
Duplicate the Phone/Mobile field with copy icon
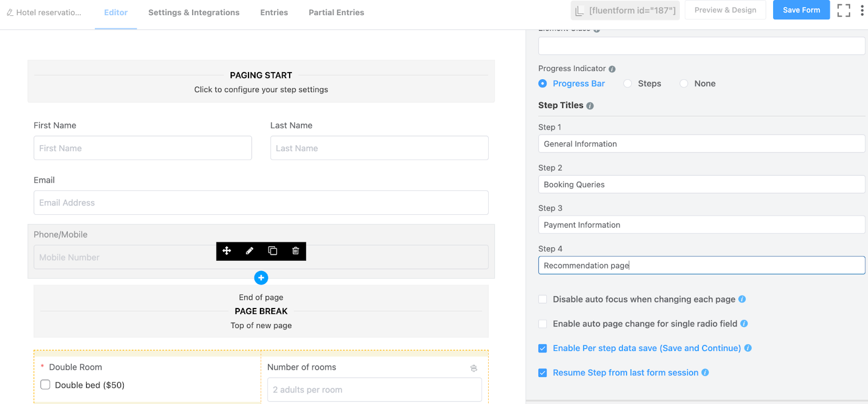pyautogui.click(x=272, y=251)
